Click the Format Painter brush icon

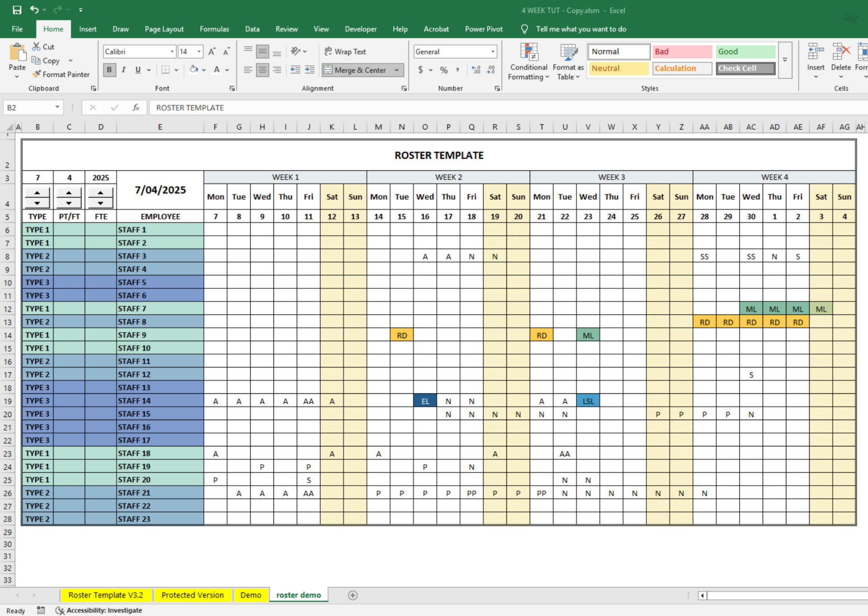pyautogui.click(x=37, y=74)
